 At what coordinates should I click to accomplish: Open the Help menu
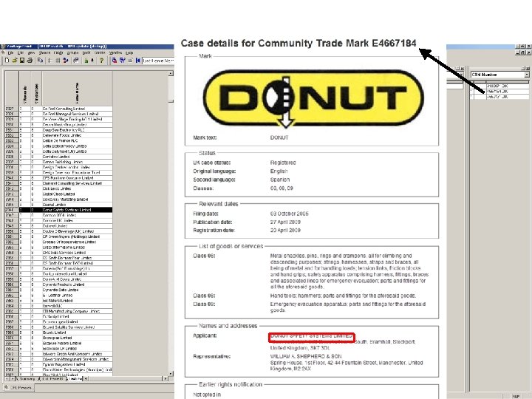pos(129,53)
